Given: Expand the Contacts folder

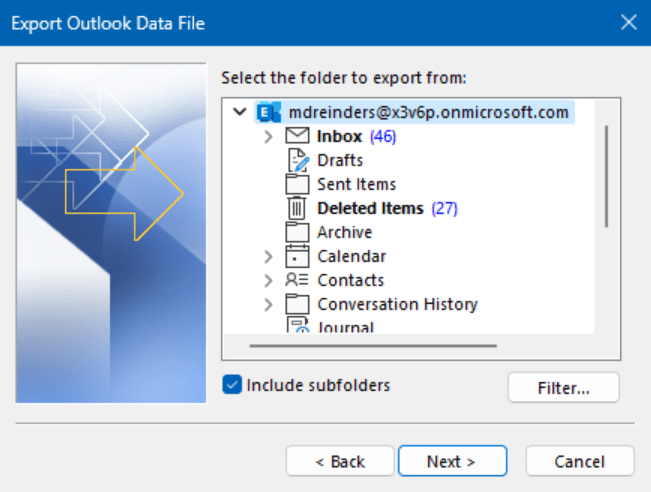Looking at the screenshot, I should [x=269, y=281].
